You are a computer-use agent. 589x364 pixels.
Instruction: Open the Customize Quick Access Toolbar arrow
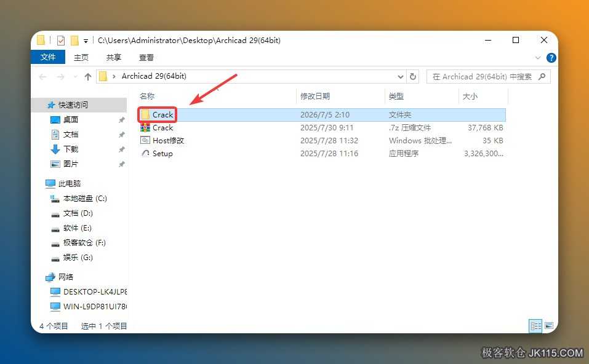pyautogui.click(x=86, y=41)
